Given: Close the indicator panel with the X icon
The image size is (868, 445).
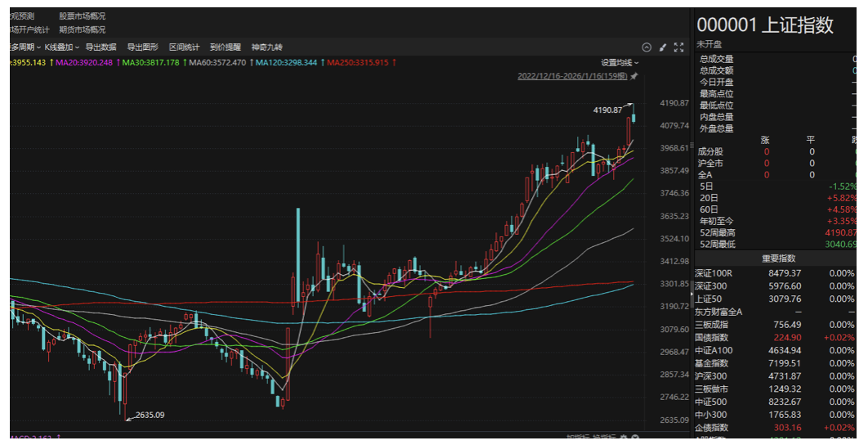Looking at the screenshot, I should (x=634, y=438).
